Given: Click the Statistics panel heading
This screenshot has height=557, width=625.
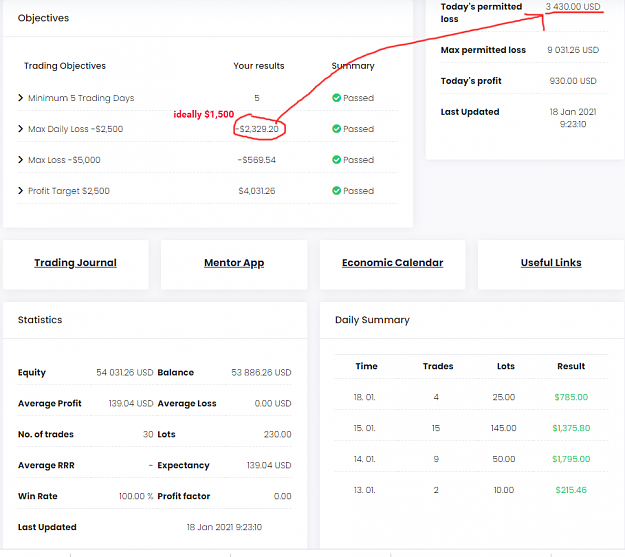Looking at the screenshot, I should (x=40, y=320).
